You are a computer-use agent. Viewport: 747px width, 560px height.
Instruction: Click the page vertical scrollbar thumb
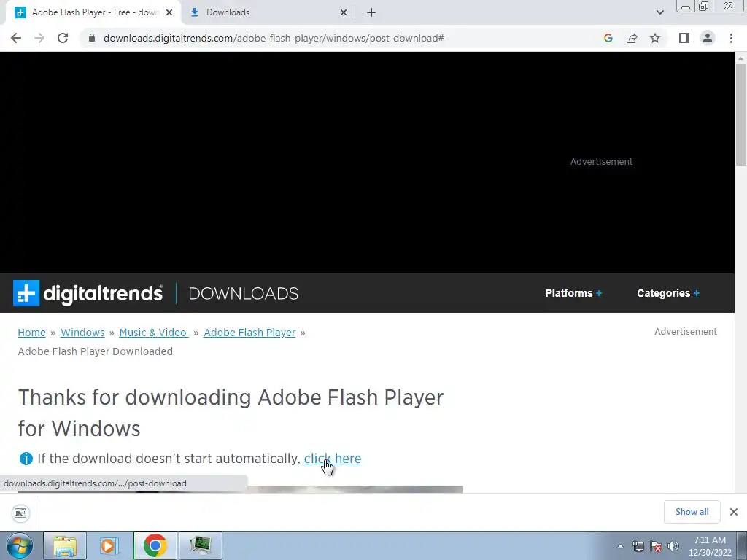(740, 114)
